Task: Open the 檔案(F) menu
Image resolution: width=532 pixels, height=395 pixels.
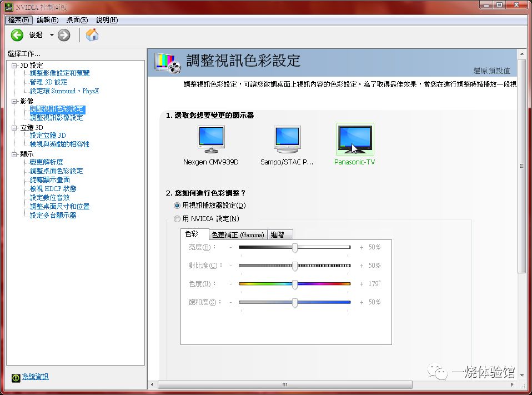Action: click(x=19, y=20)
